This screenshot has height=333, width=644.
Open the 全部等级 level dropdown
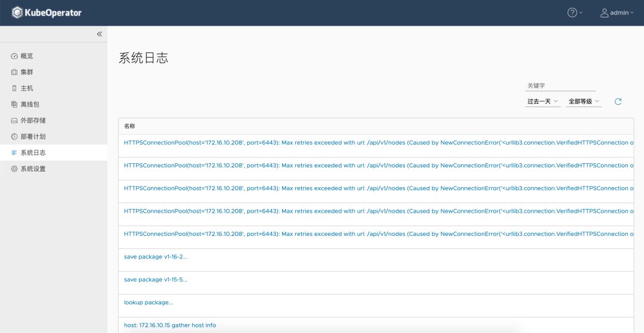click(584, 101)
